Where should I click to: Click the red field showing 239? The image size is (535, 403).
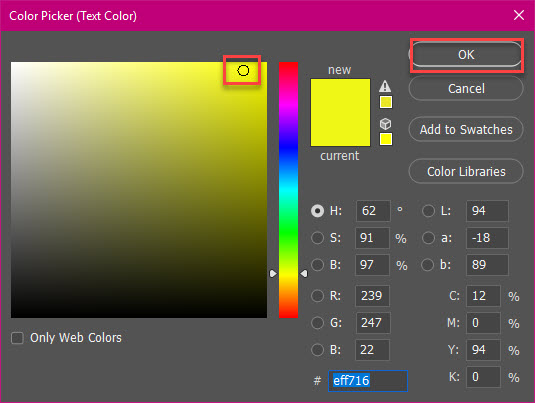pos(372,296)
